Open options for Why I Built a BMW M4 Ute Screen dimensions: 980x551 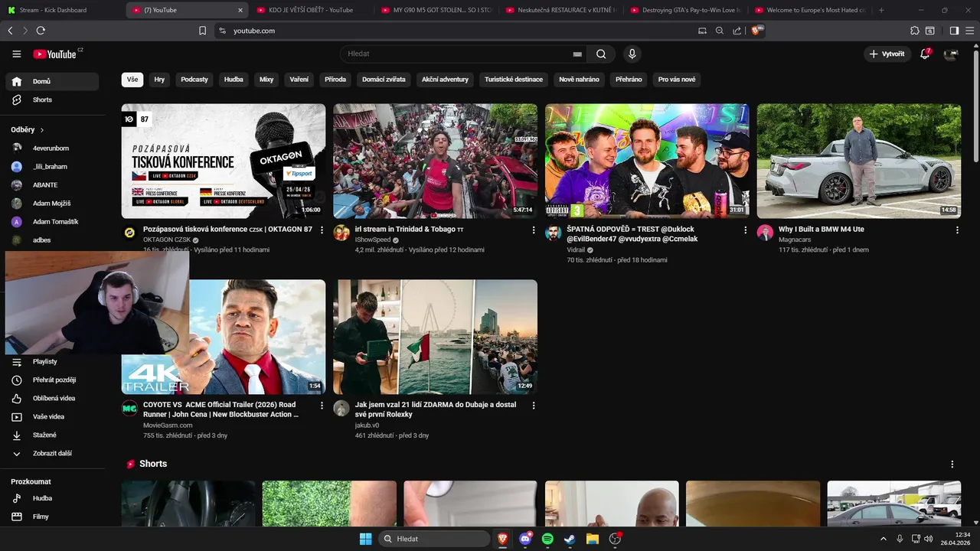coord(957,230)
